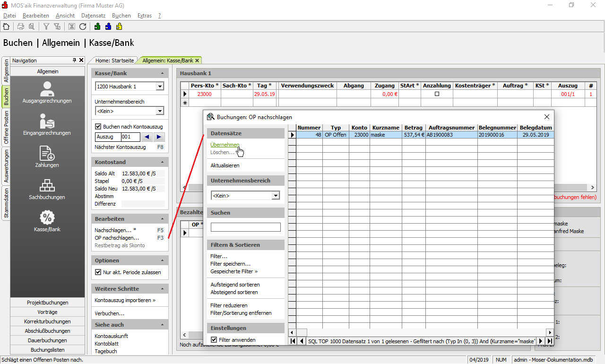Open Sachbuchungen in the navigation panel
This screenshot has width=605, height=364.
pyautogui.click(x=47, y=189)
